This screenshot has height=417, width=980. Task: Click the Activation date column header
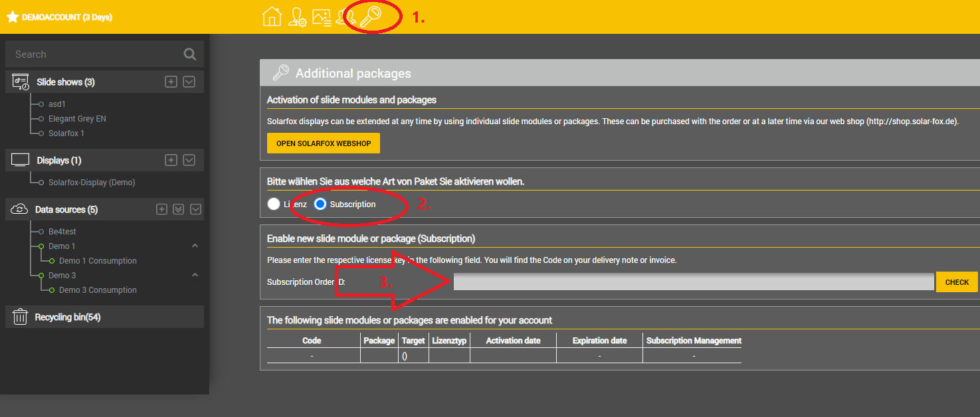(x=513, y=341)
